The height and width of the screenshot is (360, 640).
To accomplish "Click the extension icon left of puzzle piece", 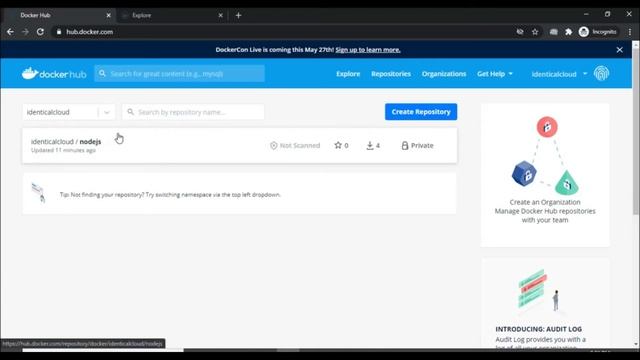I will (x=553, y=32).
